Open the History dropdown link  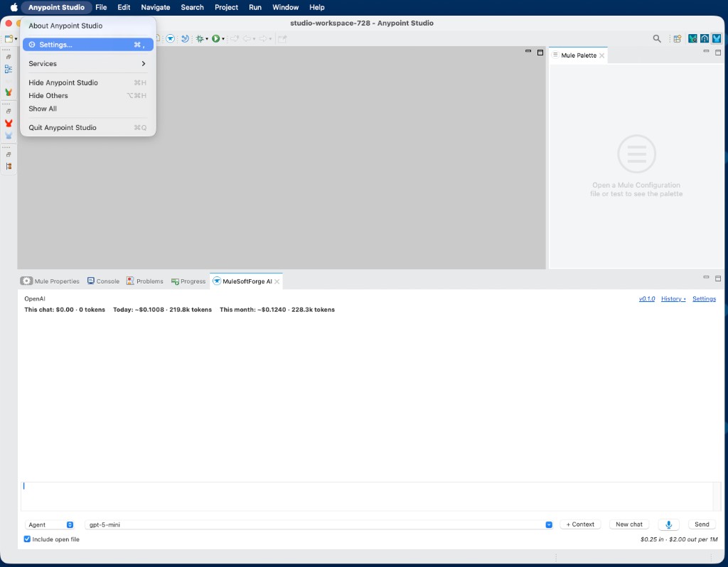[x=673, y=299]
